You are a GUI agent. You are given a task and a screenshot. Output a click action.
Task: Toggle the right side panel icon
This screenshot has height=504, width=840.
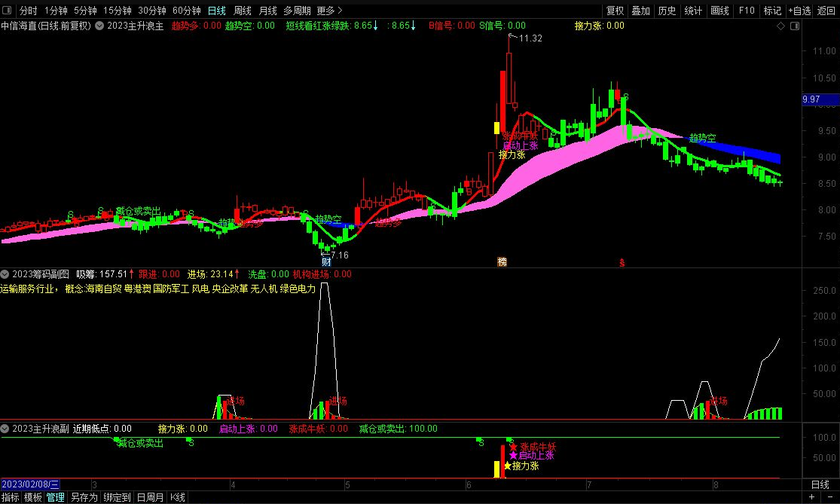793,26
